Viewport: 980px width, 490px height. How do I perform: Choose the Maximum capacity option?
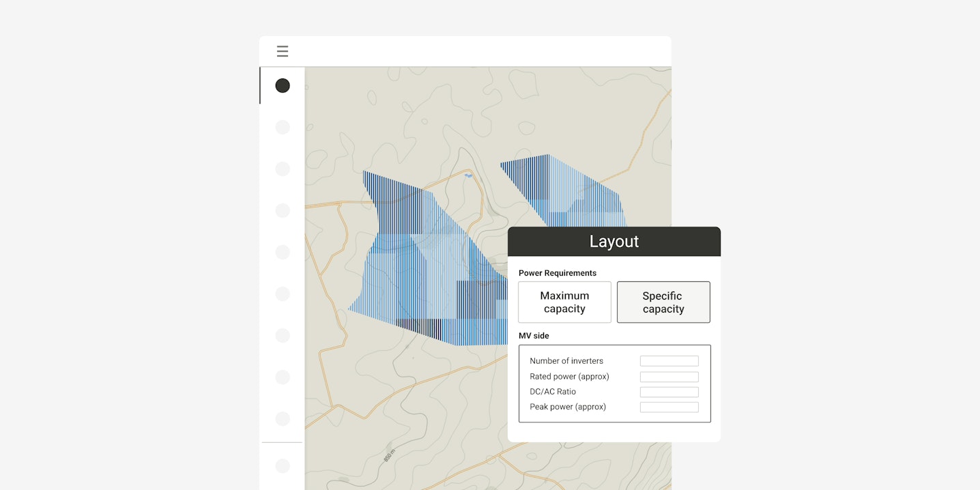pos(564,302)
